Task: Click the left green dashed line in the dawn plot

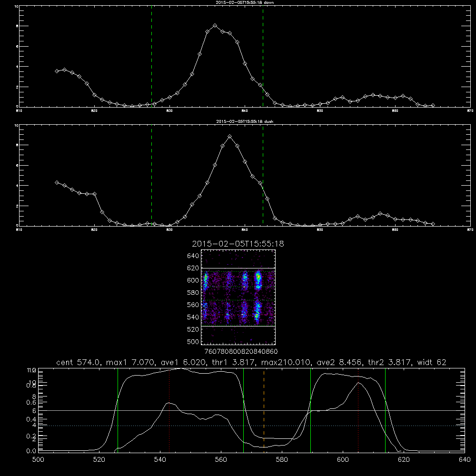Action: [151, 57]
